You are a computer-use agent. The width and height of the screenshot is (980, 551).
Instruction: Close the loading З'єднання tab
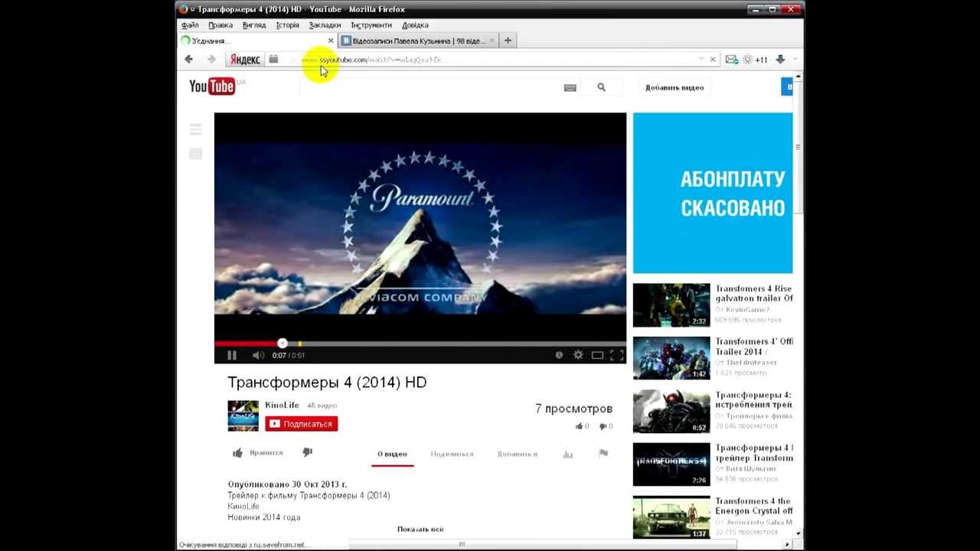point(331,41)
